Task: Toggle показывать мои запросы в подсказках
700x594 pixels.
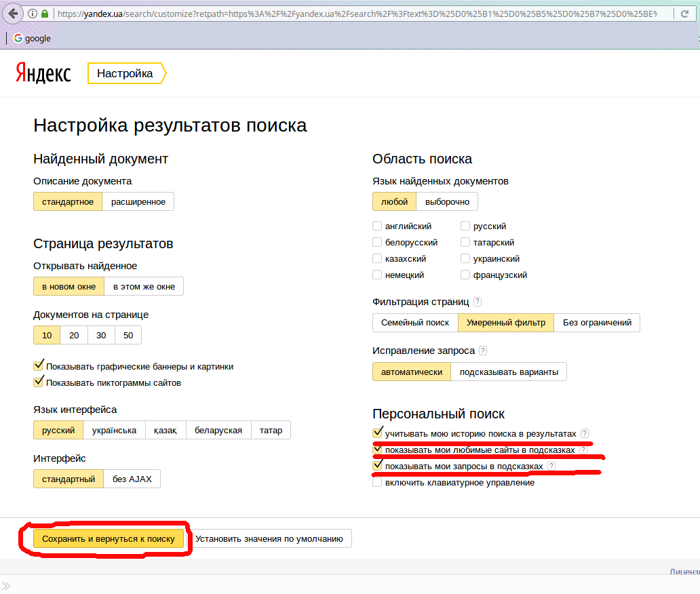Action: click(x=378, y=465)
